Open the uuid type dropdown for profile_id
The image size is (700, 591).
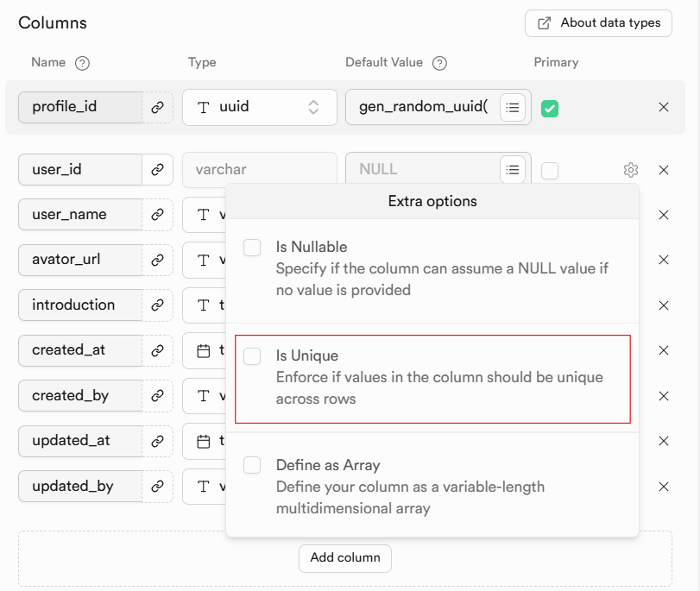[x=259, y=108]
